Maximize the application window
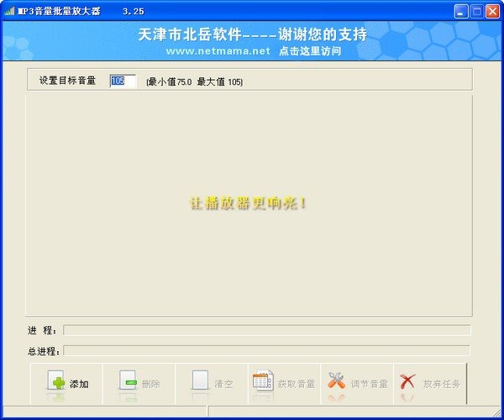This screenshot has width=504, height=420. 476,12
